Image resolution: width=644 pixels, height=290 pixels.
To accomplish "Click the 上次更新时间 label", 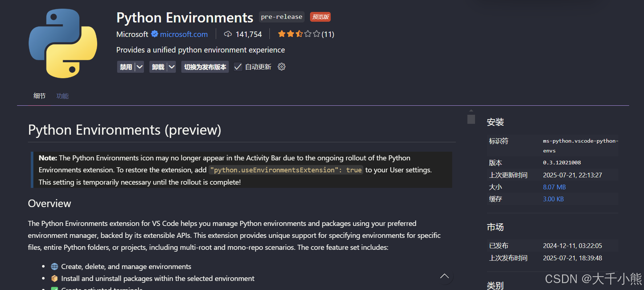I will coord(508,175).
